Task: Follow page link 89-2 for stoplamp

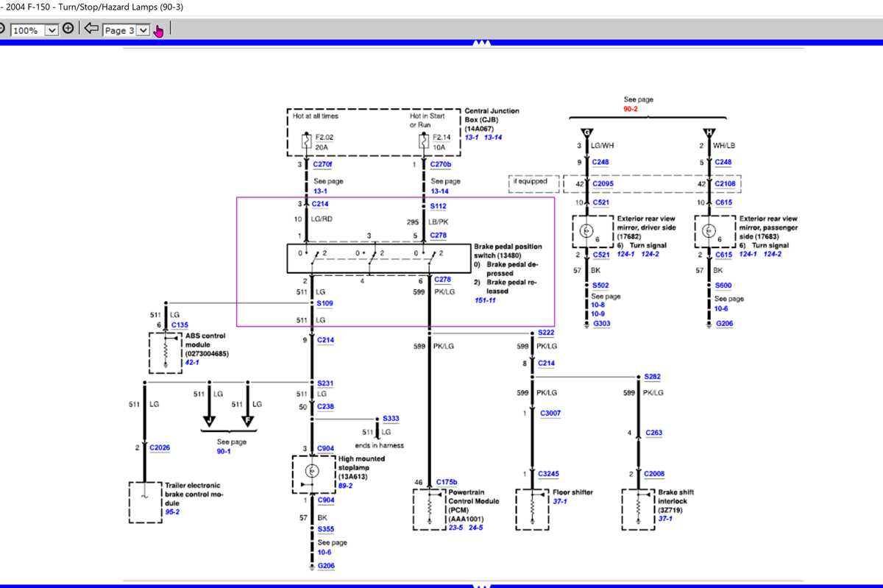Action: coord(345,485)
